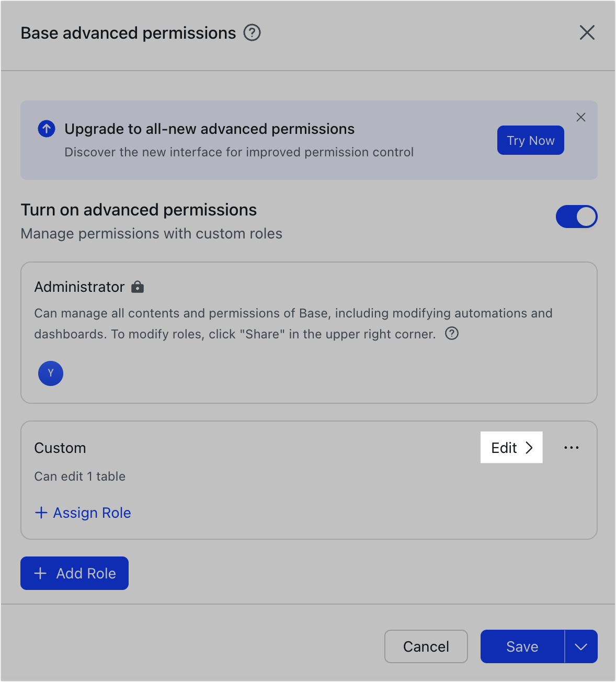Image resolution: width=616 pixels, height=682 pixels.
Task: Disable the advanced permissions toggle
Action: 577,217
